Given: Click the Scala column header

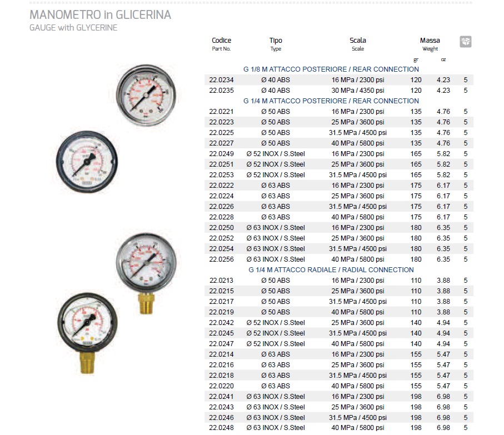Looking at the screenshot, I should (357, 41).
